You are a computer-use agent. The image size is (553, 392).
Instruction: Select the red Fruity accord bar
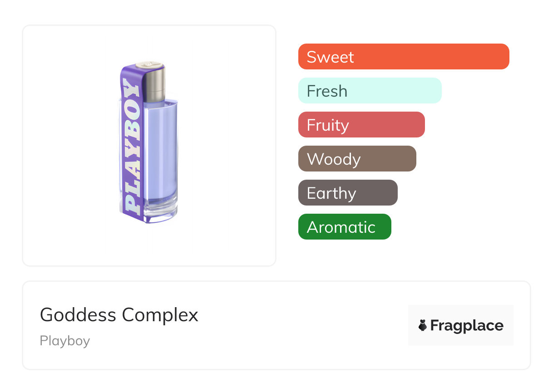point(361,125)
